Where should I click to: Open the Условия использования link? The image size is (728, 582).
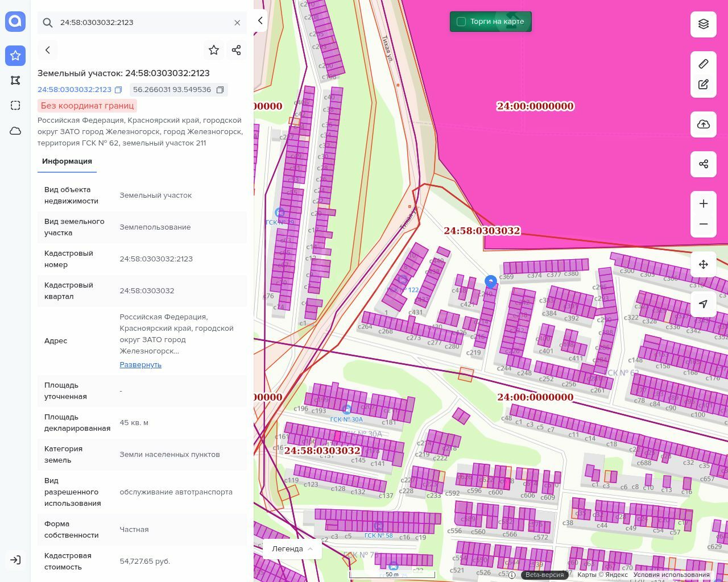(x=671, y=575)
